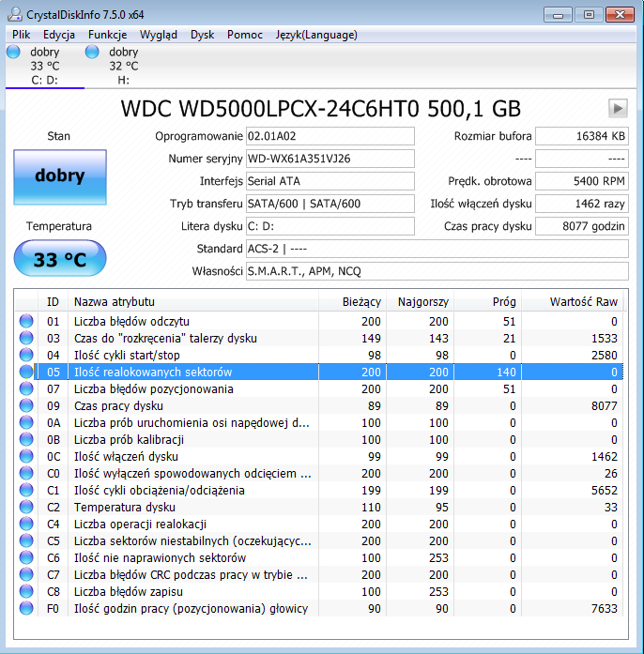Click the Próg column header
This screenshot has height=654, width=644.
(x=488, y=301)
